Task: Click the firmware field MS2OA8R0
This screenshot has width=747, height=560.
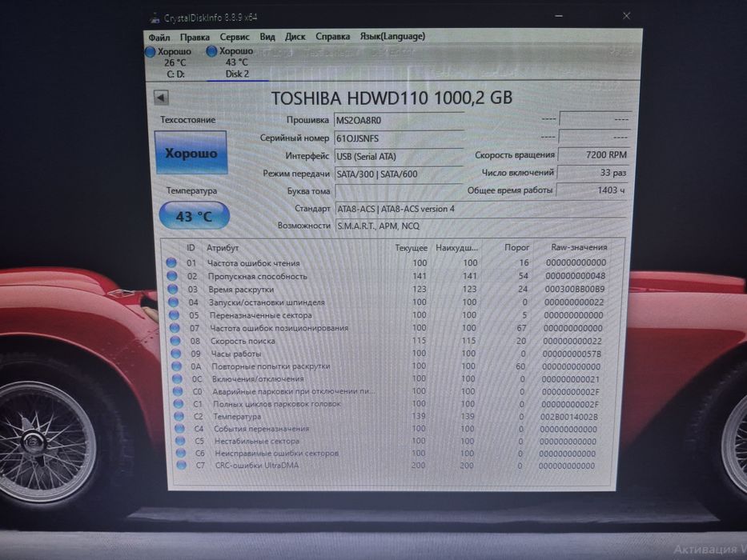Action: (398, 121)
